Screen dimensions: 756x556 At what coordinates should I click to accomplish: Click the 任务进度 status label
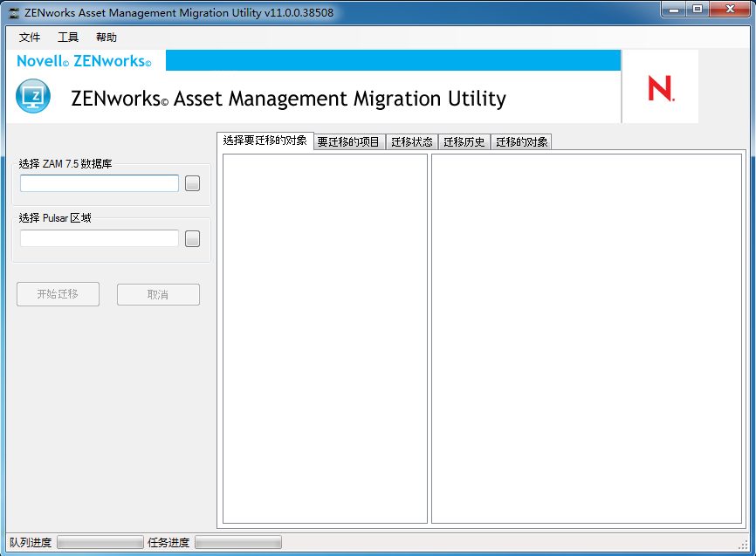[168, 543]
